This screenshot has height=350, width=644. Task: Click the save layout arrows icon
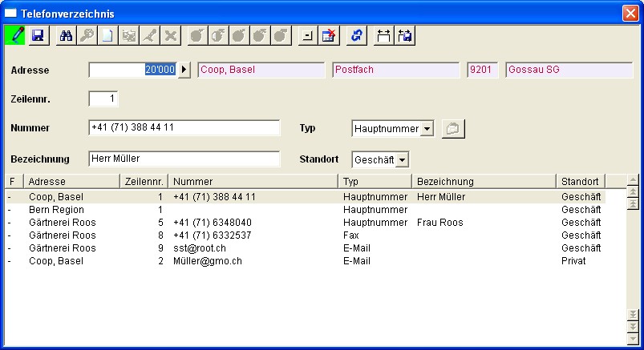[404, 35]
